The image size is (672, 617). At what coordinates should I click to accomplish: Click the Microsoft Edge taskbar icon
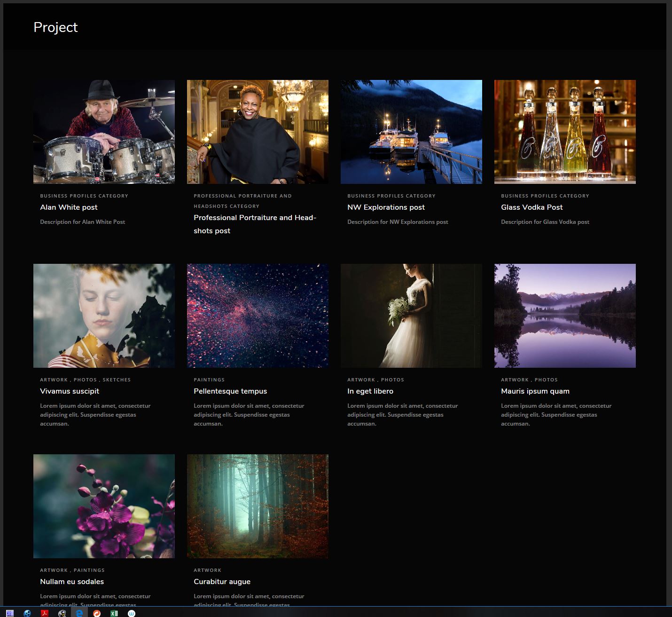click(x=79, y=613)
